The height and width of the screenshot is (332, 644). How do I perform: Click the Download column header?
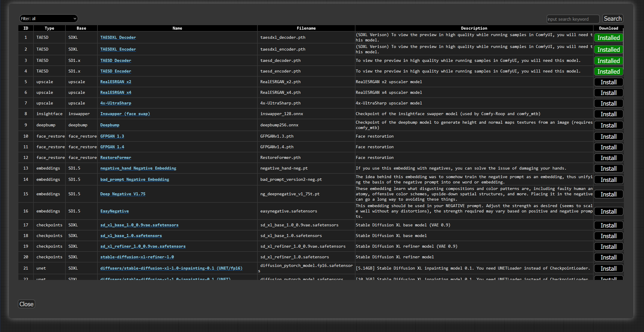click(608, 28)
